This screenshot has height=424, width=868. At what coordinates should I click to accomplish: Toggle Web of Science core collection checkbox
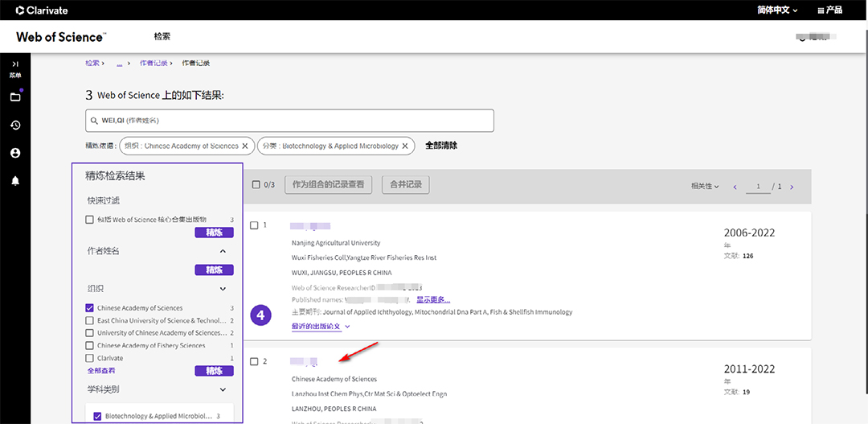click(x=90, y=220)
